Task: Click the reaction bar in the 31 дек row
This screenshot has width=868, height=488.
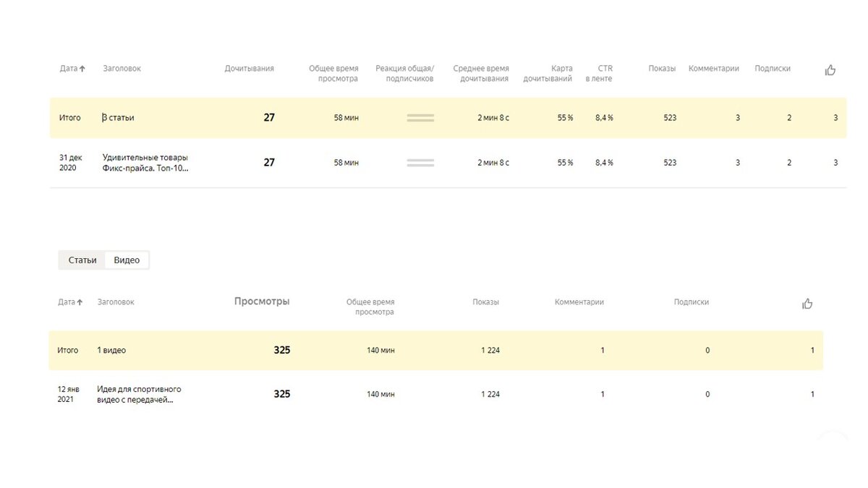Action: [x=420, y=163]
